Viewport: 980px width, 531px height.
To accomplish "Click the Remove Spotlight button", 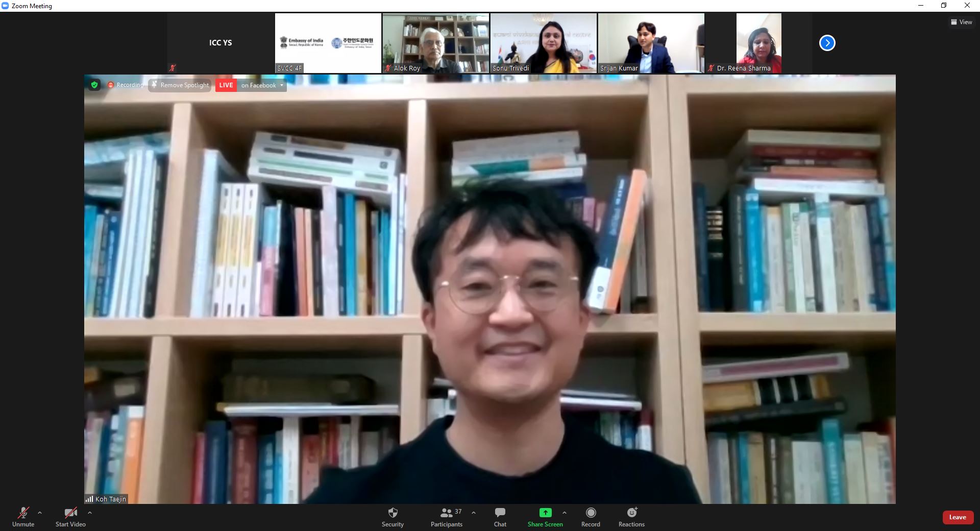I will point(180,85).
